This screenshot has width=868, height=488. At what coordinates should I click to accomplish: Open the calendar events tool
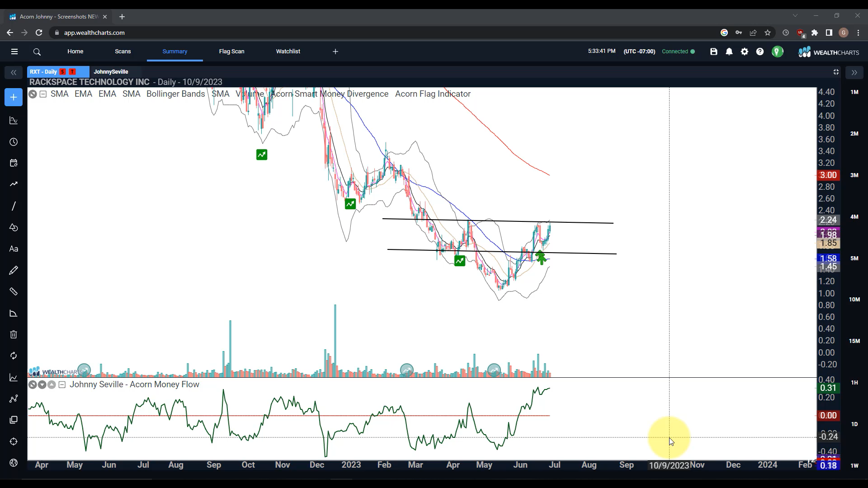[x=14, y=163]
